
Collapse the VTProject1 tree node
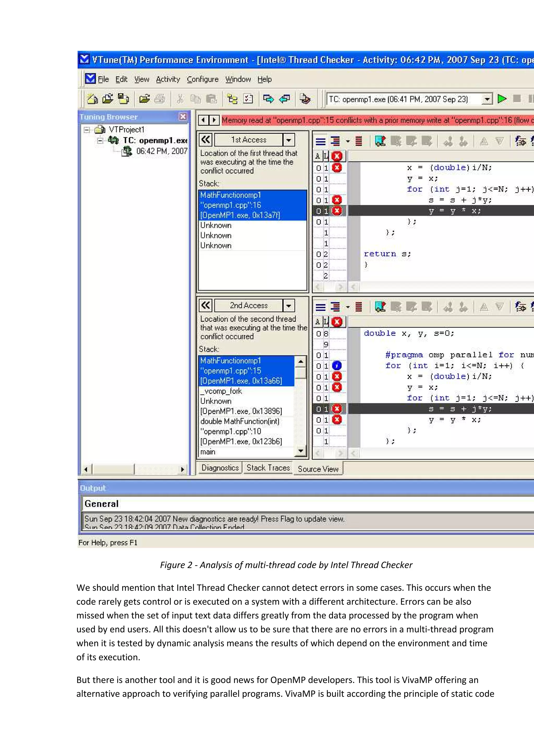point(87,130)
